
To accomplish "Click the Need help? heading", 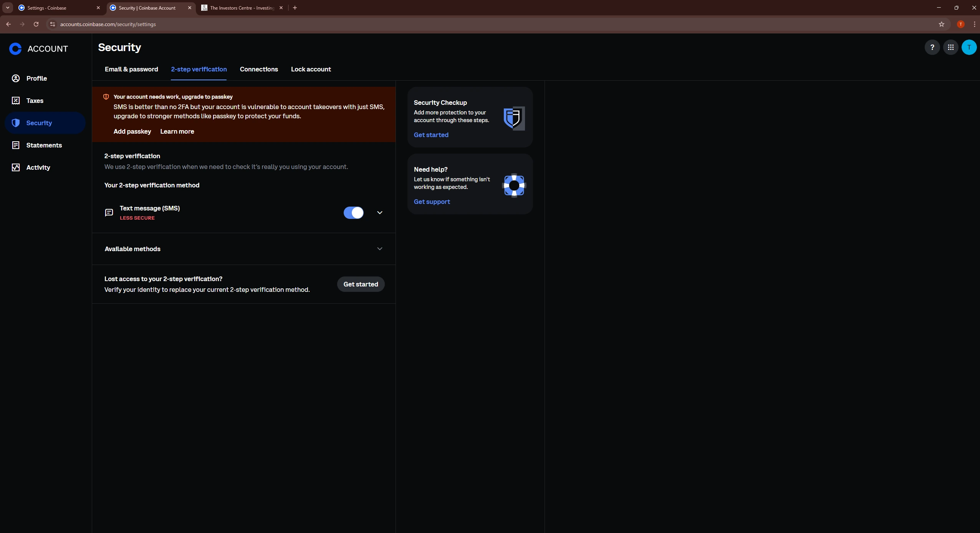I will tap(430, 169).
